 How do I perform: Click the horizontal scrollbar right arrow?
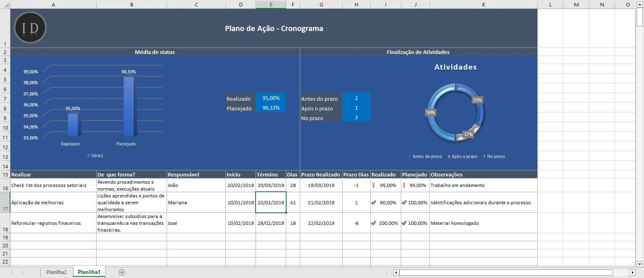pyautogui.click(x=632, y=273)
